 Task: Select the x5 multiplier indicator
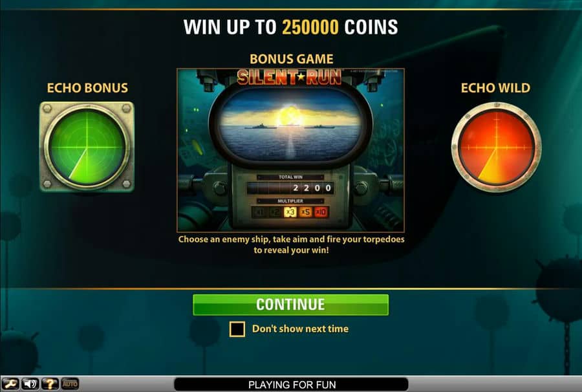click(x=305, y=212)
